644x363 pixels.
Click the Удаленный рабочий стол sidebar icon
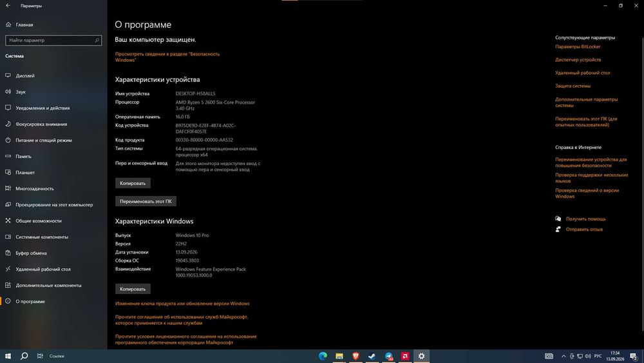click(8, 269)
